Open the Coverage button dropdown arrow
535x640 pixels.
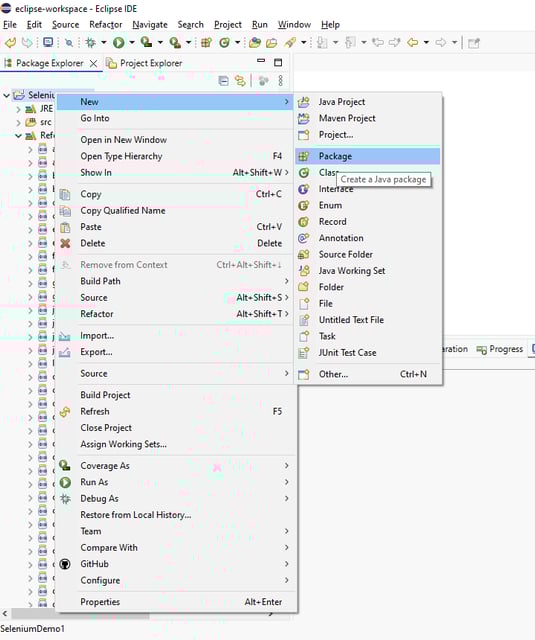point(160,42)
